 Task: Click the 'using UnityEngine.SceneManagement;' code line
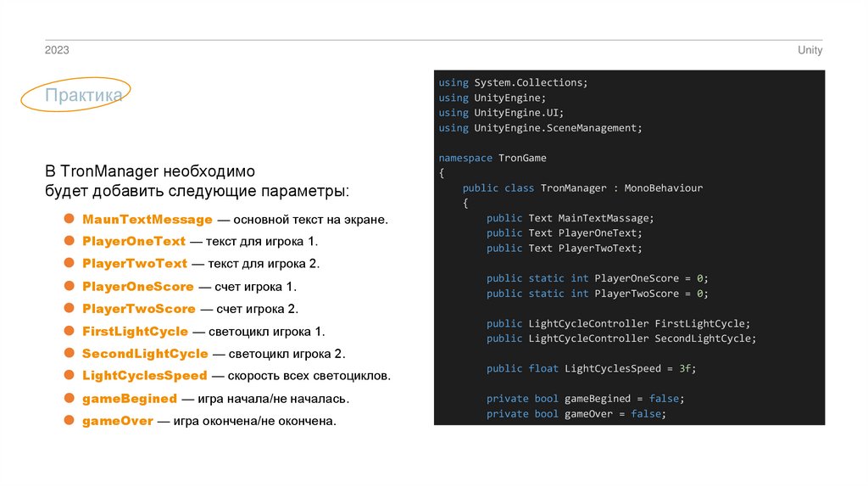[541, 128]
